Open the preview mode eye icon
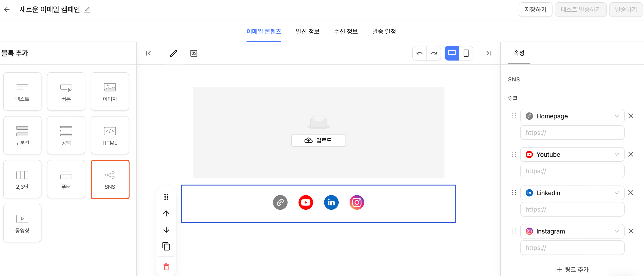Viewport: 644px width, 276px height. [194, 53]
